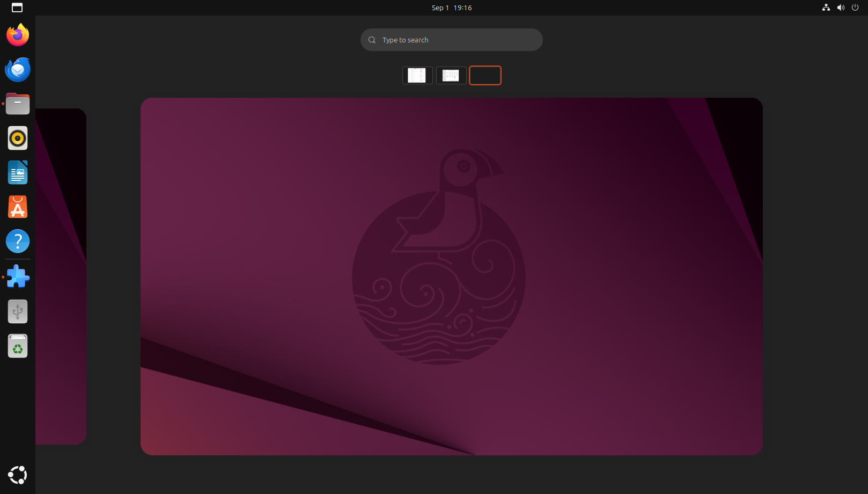Open the Files manager in the dock
Image resolution: width=868 pixels, height=494 pixels.
(18, 104)
